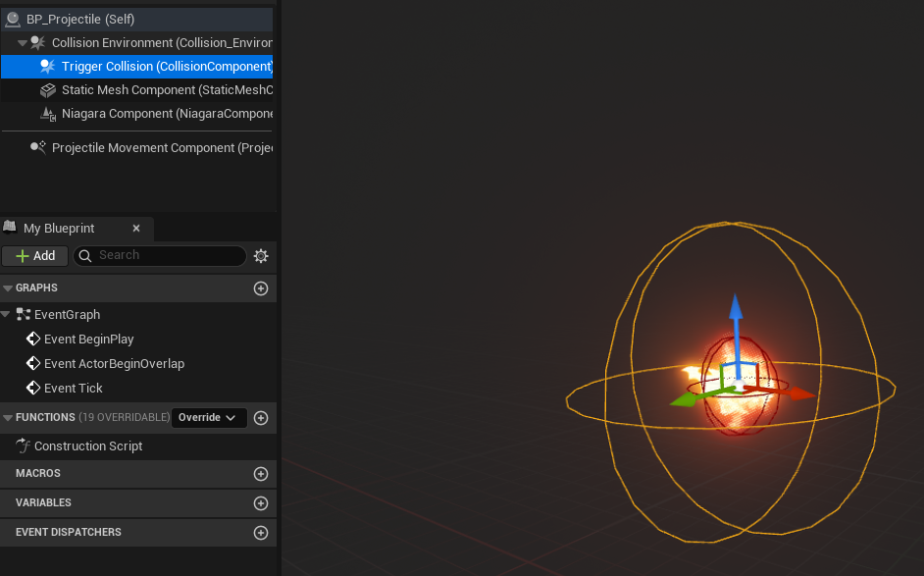The height and width of the screenshot is (576, 924).
Task: Click the Event Tick diamond icon
Action: pyautogui.click(x=33, y=388)
